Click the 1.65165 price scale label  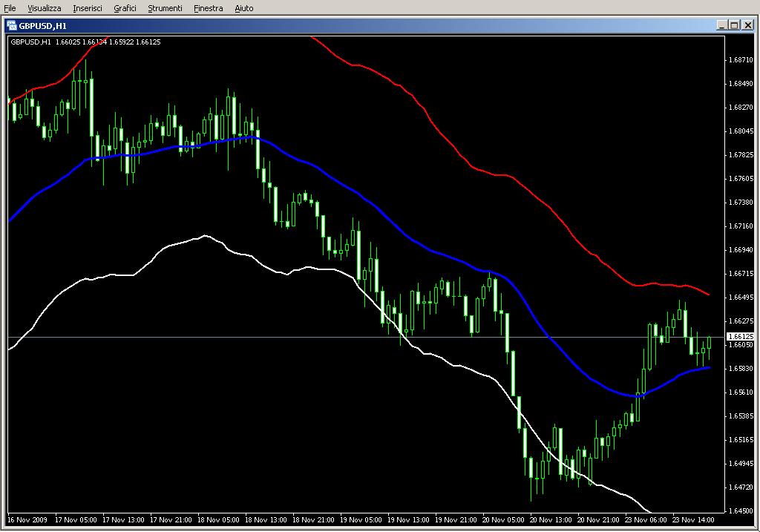click(x=741, y=439)
